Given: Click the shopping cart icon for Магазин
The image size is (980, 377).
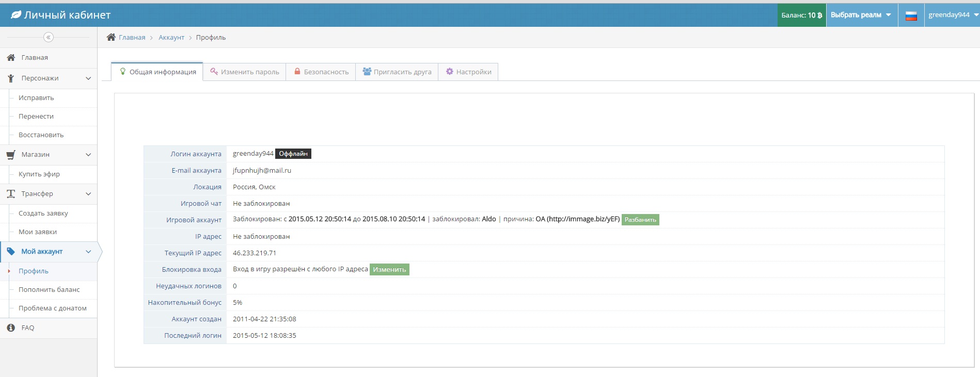Looking at the screenshot, I should tap(11, 155).
